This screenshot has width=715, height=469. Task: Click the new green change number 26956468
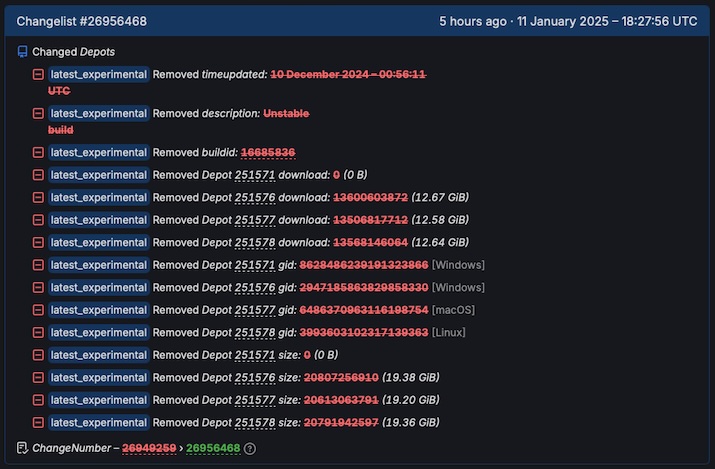pos(212,448)
